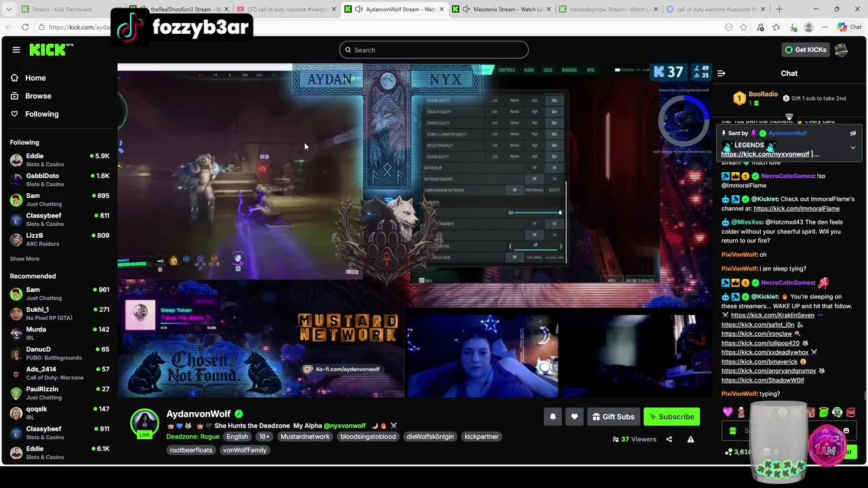868x488 pixels.
Task: Click the chat panel scrollbar
Action: coord(865,396)
